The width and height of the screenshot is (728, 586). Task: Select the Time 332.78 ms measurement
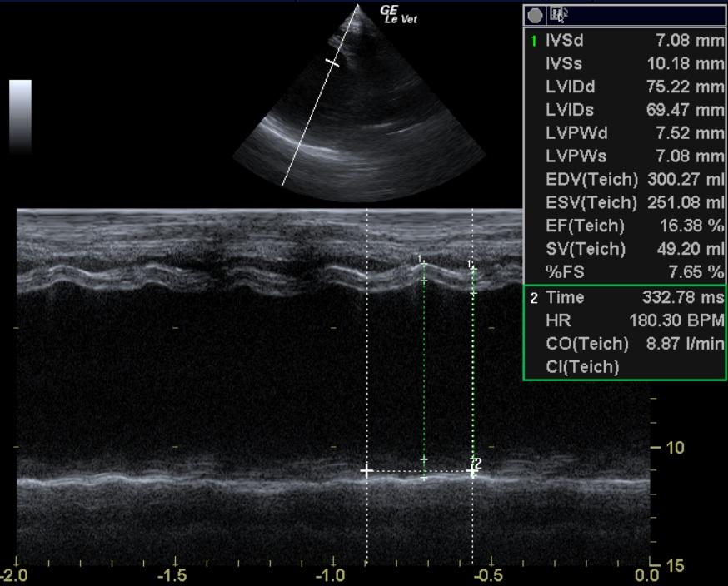point(625,298)
